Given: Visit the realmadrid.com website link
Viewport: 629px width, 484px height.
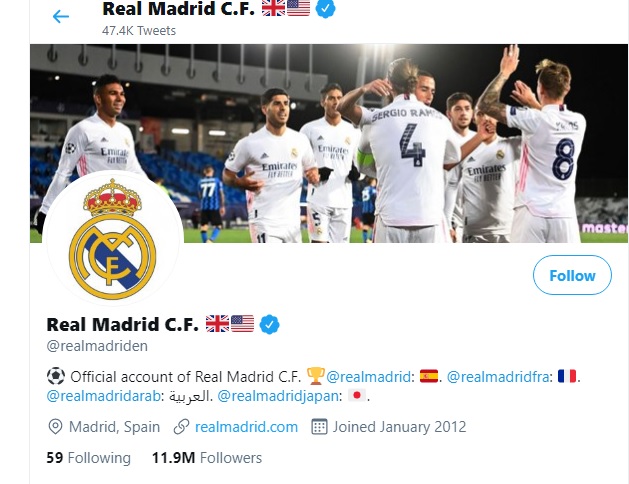Looking at the screenshot, I should tap(246, 427).
